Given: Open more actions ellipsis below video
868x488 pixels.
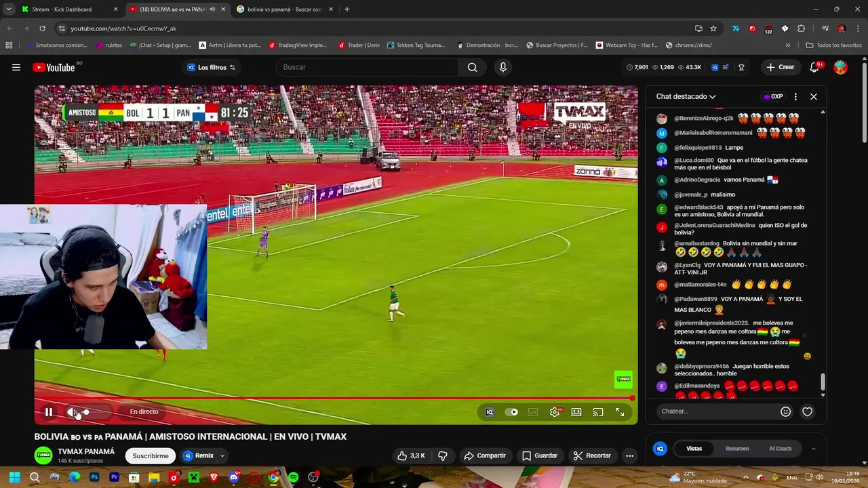Looking at the screenshot, I should tap(629, 455).
